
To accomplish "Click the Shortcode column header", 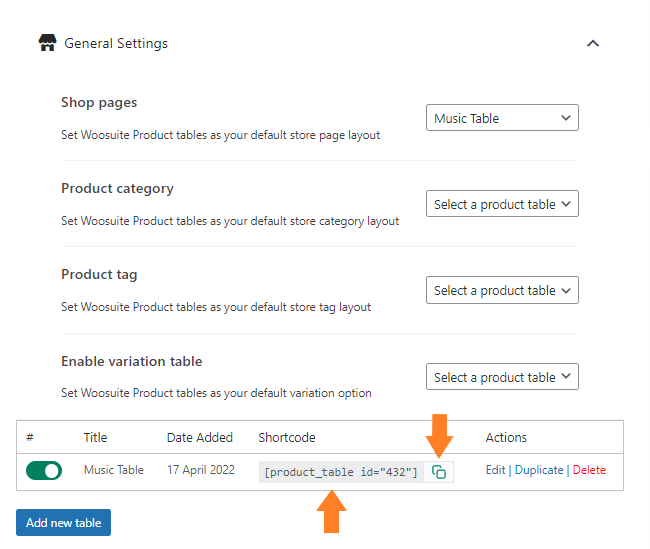I will [287, 437].
